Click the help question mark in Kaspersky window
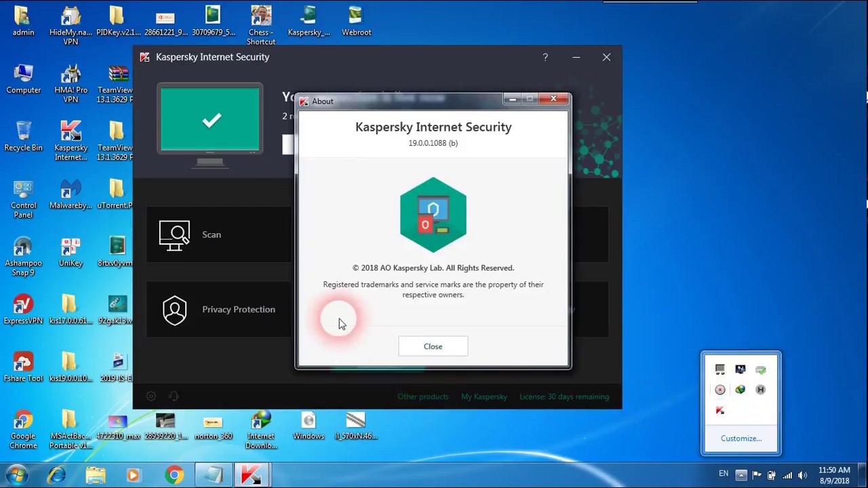This screenshot has height=488, width=868. coord(545,58)
